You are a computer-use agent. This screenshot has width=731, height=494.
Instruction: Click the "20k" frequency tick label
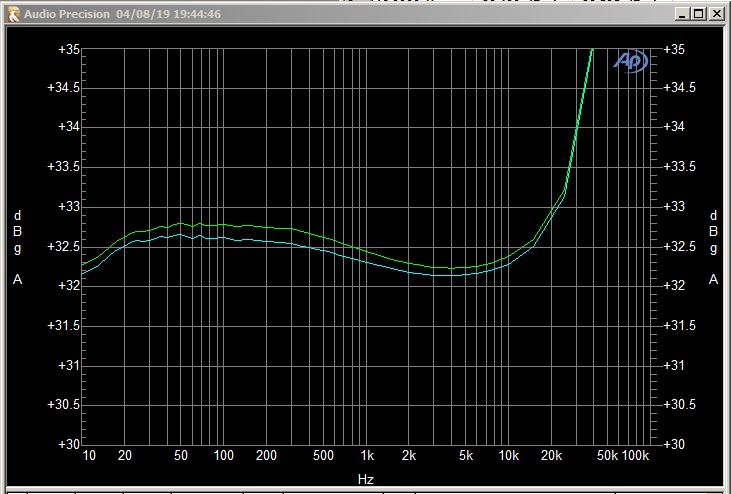pyautogui.click(x=551, y=455)
